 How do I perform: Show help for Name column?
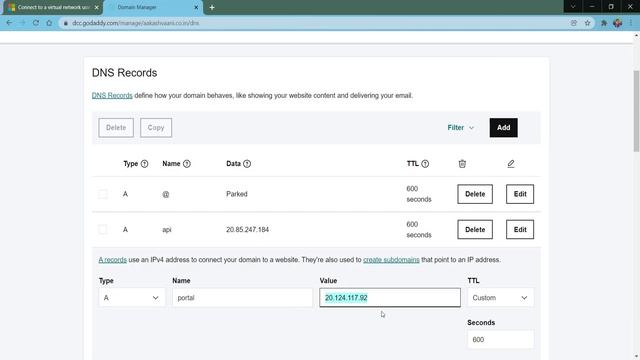click(x=187, y=164)
